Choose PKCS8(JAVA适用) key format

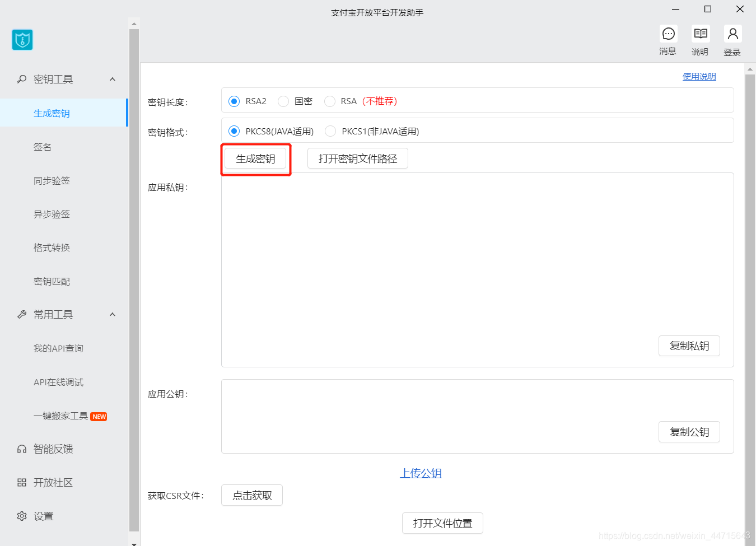pyautogui.click(x=234, y=131)
